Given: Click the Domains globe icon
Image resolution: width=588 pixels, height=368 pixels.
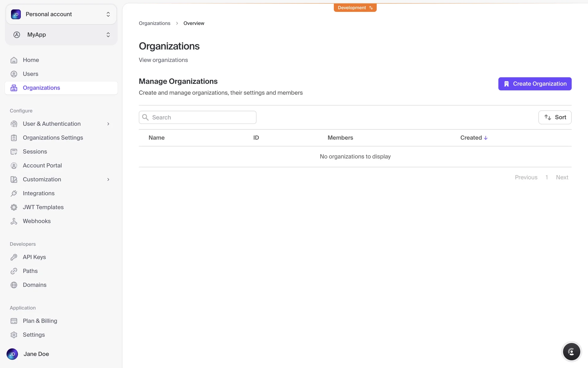Looking at the screenshot, I should click(x=14, y=285).
